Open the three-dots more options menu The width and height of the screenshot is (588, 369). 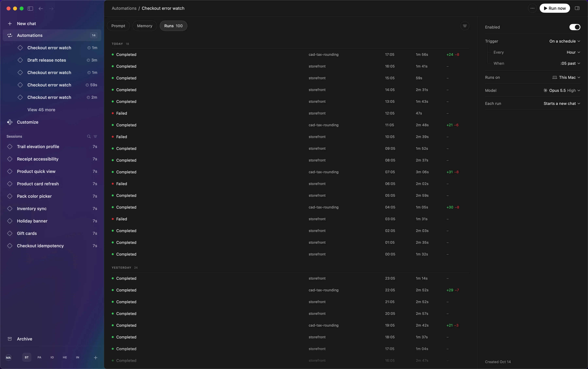[x=532, y=8]
